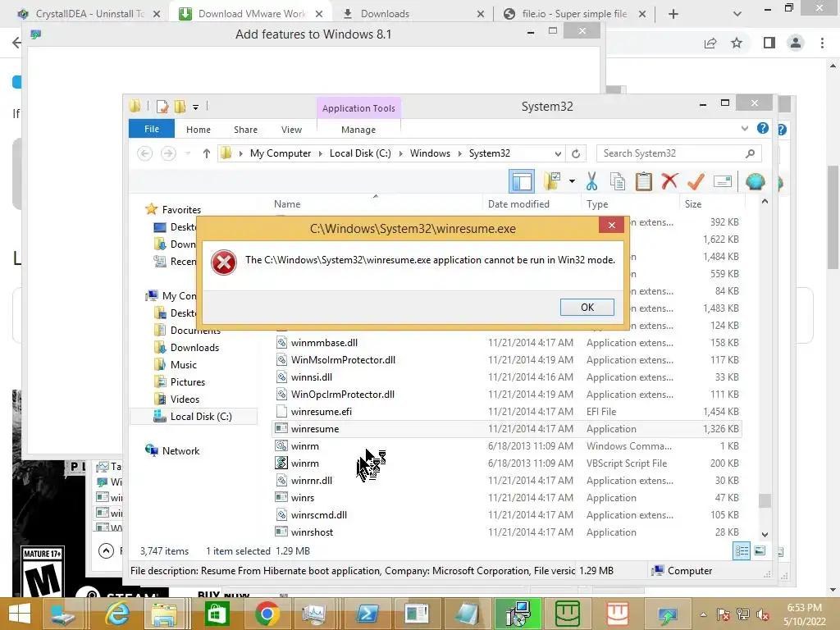Image resolution: width=840 pixels, height=630 pixels.
Task: Click the Copy icon in Explorer toolbar
Action: [x=617, y=181]
